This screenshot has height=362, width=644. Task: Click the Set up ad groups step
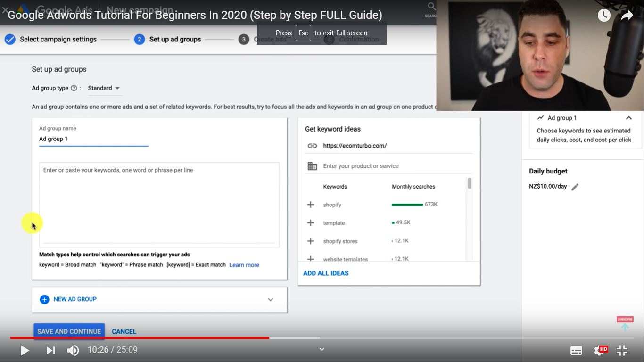pyautogui.click(x=167, y=40)
